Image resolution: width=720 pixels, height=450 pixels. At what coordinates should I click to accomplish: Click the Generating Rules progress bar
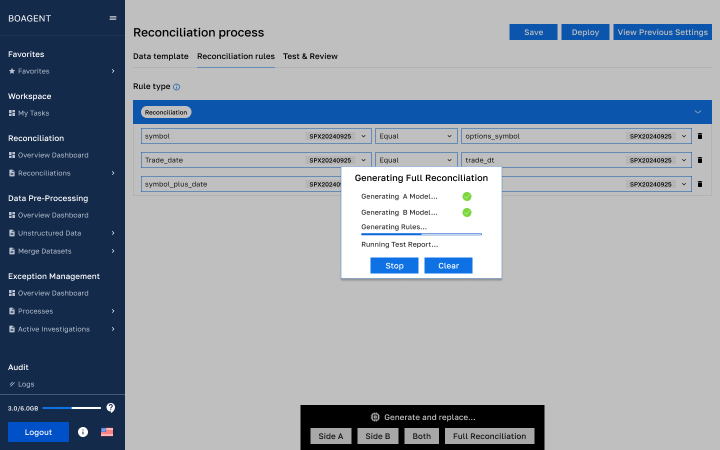pos(422,234)
